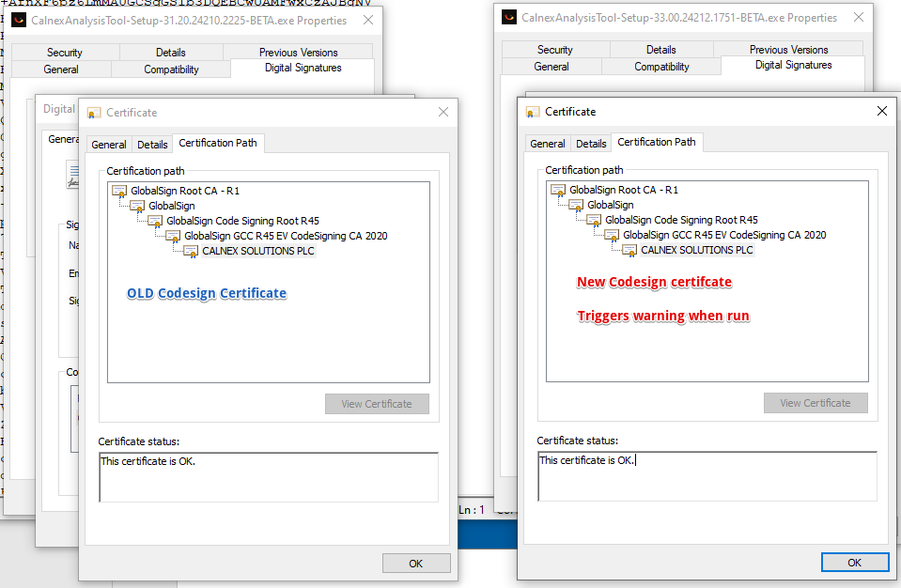Select GlobalSign Code Signing Root R45 in right path

point(681,220)
